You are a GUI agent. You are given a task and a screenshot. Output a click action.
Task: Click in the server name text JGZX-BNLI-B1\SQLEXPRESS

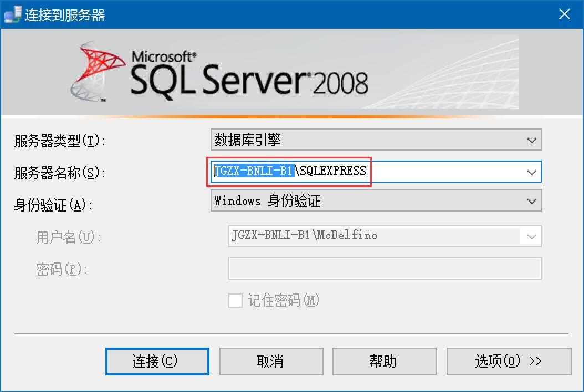(290, 171)
